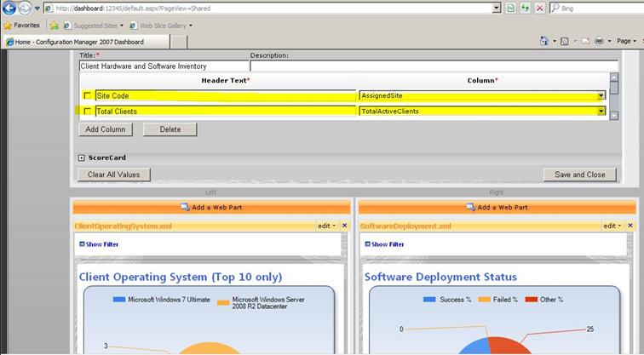Click the Delete button
Screen dimensions: 644x355
(170, 129)
